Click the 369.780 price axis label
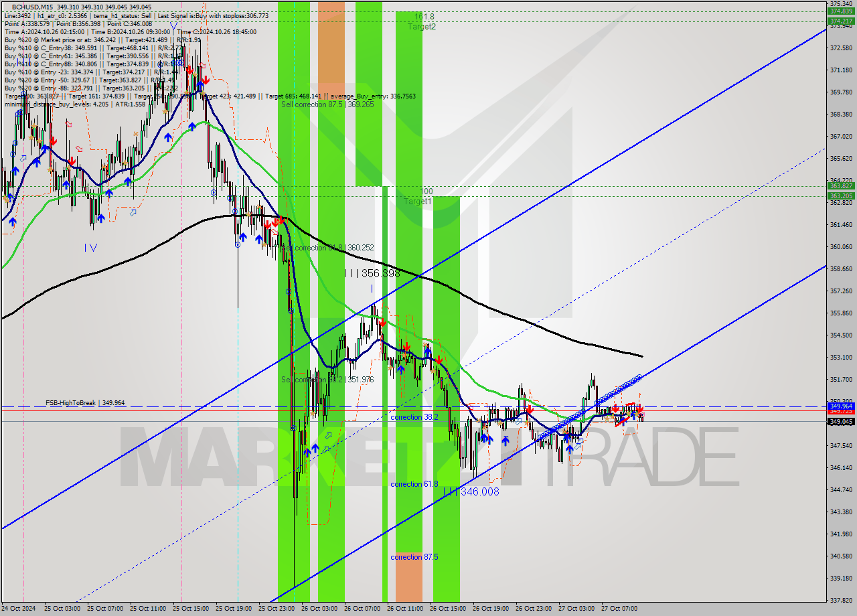857x616 pixels. point(841,92)
